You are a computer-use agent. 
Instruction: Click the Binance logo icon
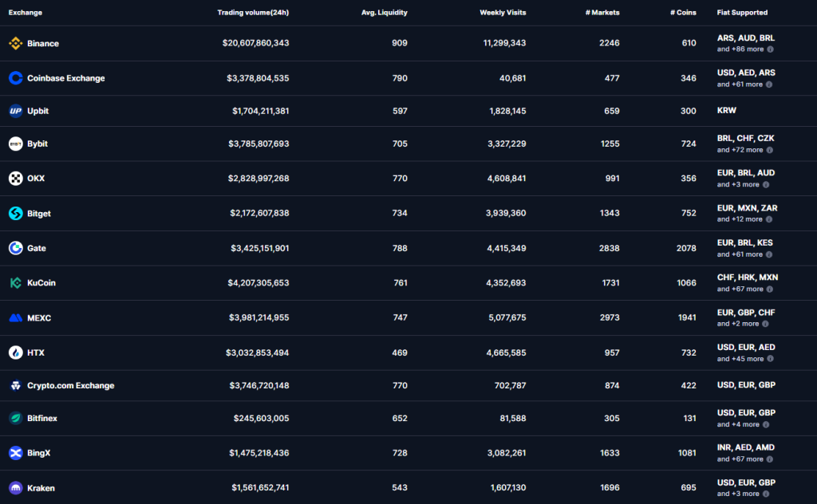click(16, 43)
